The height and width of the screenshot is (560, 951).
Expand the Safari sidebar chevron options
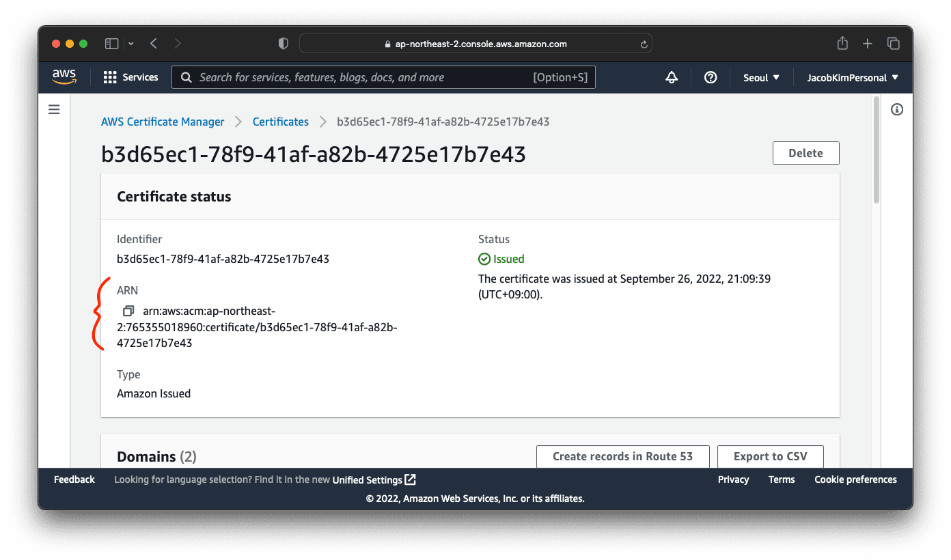(130, 43)
